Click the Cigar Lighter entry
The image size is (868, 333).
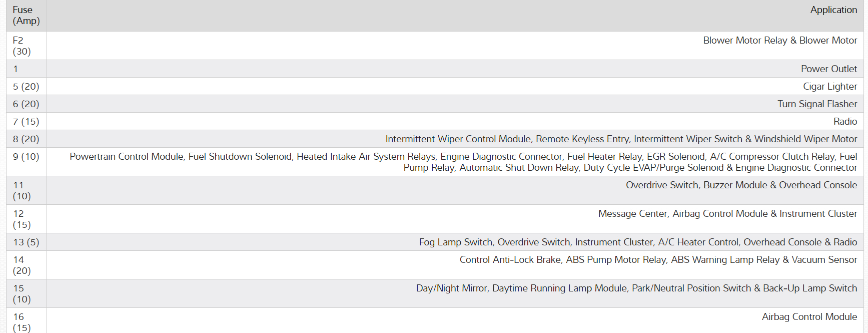point(829,87)
